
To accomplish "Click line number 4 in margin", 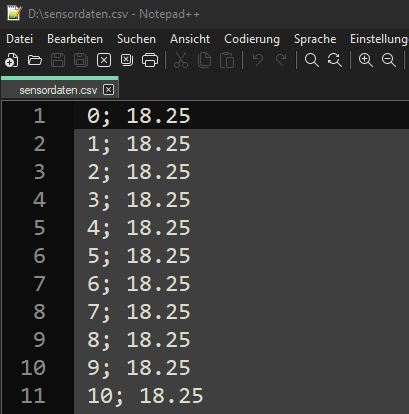I will pyautogui.click(x=39, y=200).
